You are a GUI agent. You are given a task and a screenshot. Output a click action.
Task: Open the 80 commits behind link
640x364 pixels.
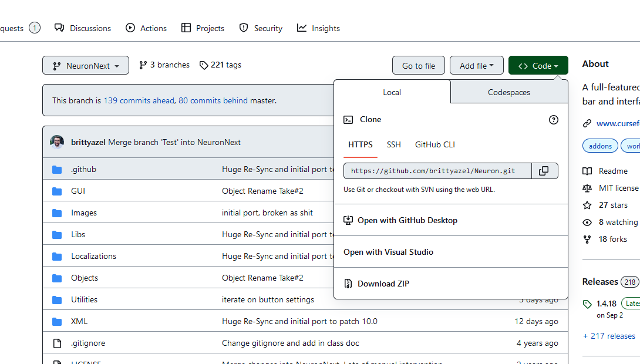coord(213,100)
